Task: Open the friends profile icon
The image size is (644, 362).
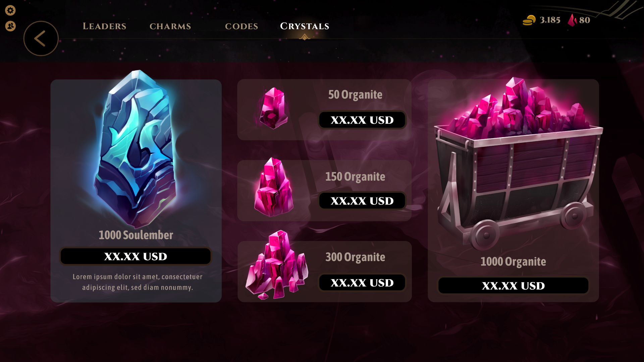Action: (x=10, y=26)
